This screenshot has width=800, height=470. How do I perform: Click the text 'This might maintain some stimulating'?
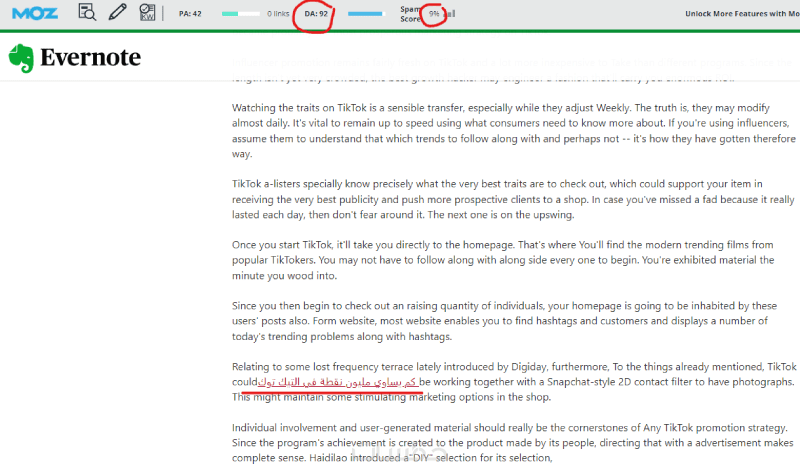point(319,397)
